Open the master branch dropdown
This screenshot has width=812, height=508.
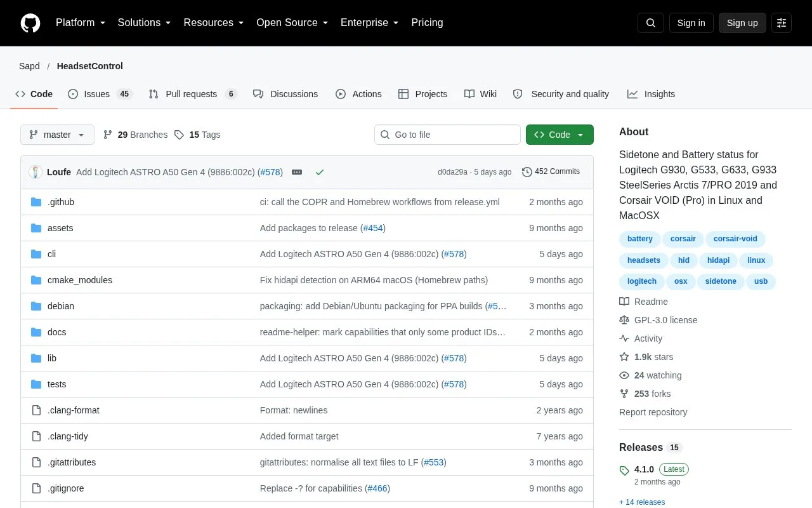tap(57, 135)
